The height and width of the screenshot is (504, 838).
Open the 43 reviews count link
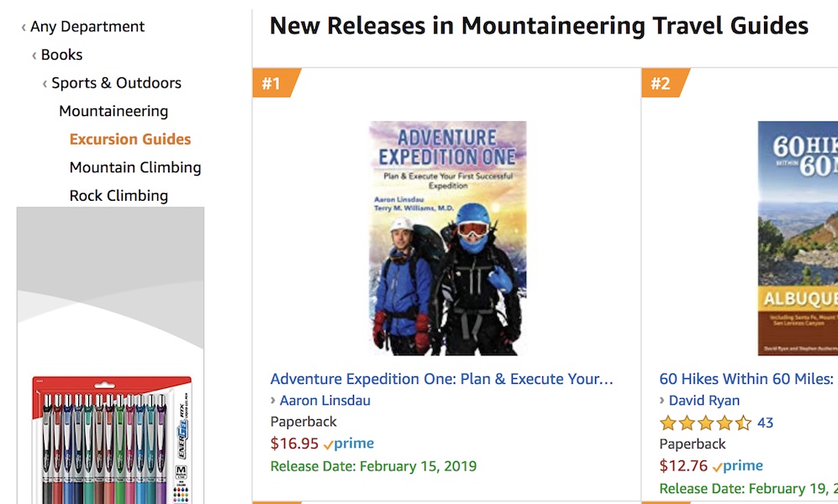[x=765, y=423]
